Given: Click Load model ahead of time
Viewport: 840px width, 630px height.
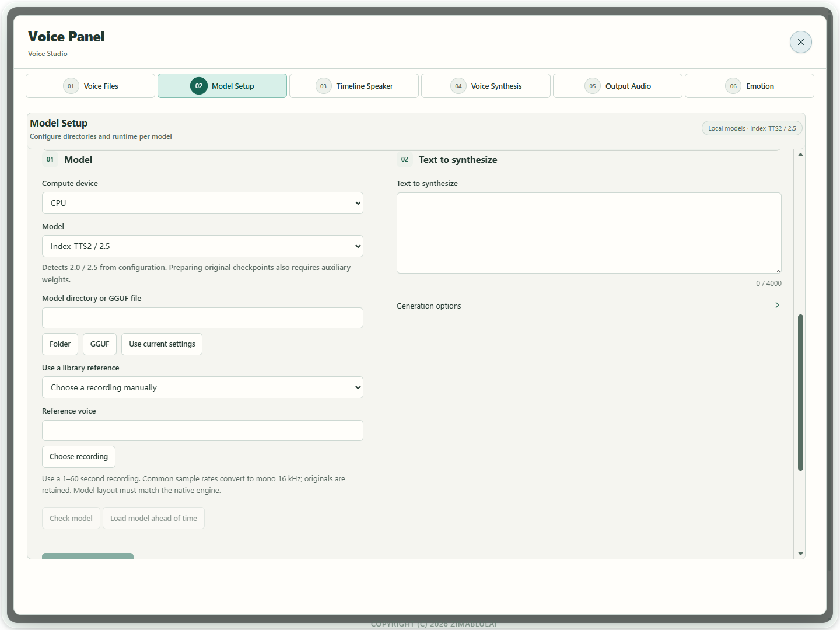Looking at the screenshot, I should (x=153, y=518).
